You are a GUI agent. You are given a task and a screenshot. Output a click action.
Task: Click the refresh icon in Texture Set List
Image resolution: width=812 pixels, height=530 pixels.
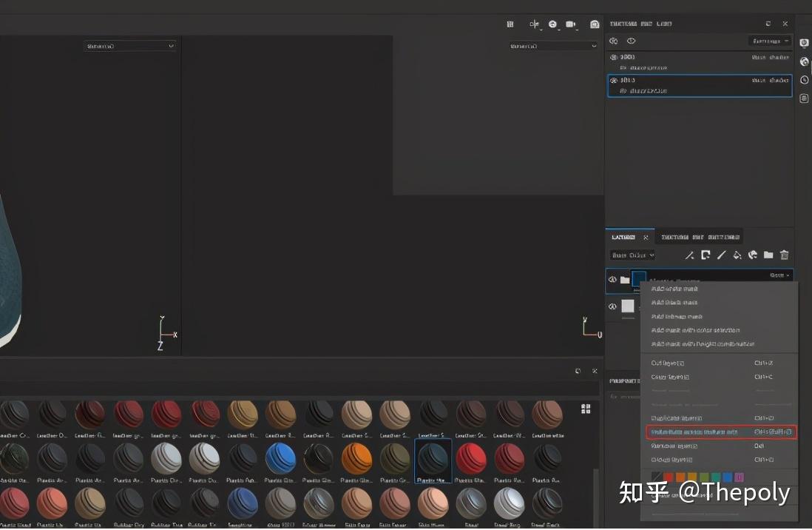click(x=768, y=23)
